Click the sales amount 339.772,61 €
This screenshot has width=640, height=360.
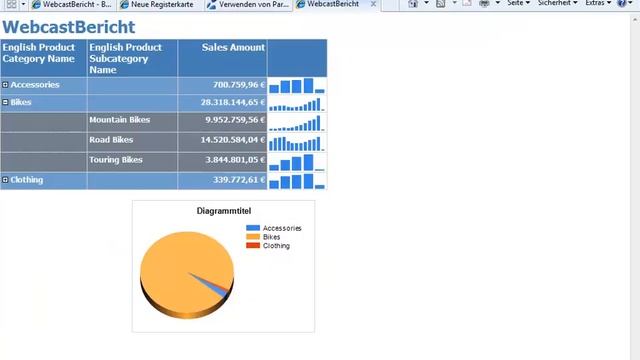point(239,180)
